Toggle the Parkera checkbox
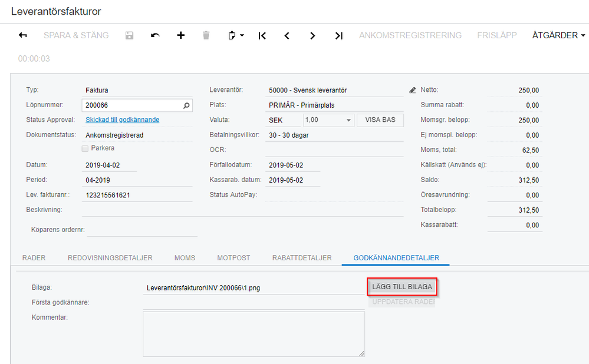Screen dimensions: 589x364 (85, 148)
